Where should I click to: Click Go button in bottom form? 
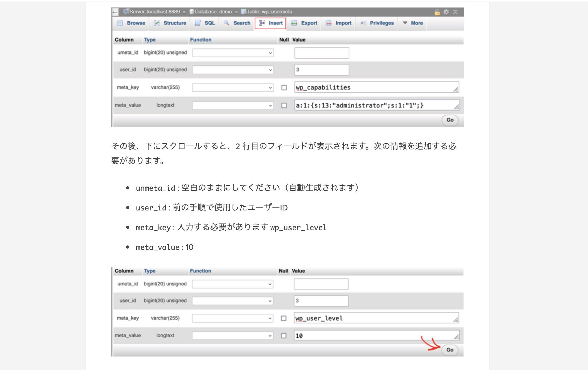pos(450,350)
